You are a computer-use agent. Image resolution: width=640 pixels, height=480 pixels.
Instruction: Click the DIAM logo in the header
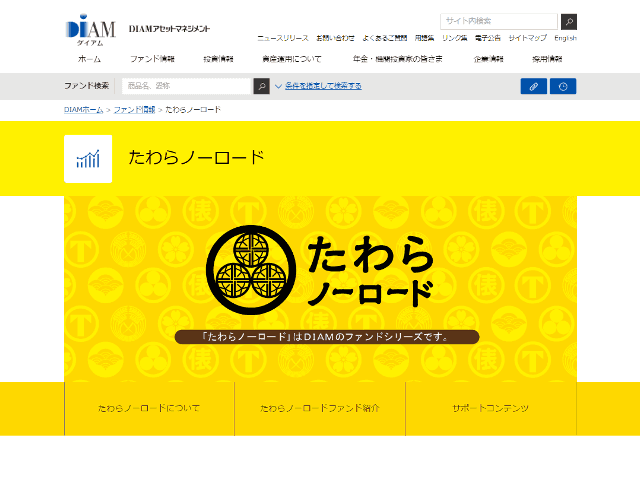[91, 30]
